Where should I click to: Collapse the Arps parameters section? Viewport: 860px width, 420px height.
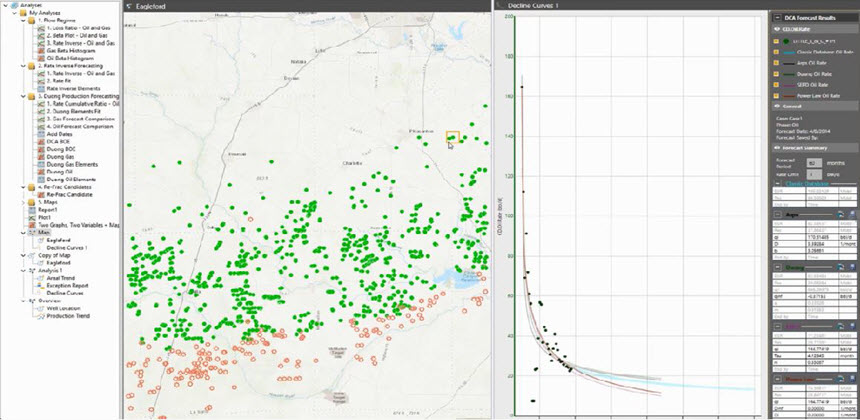[779, 214]
